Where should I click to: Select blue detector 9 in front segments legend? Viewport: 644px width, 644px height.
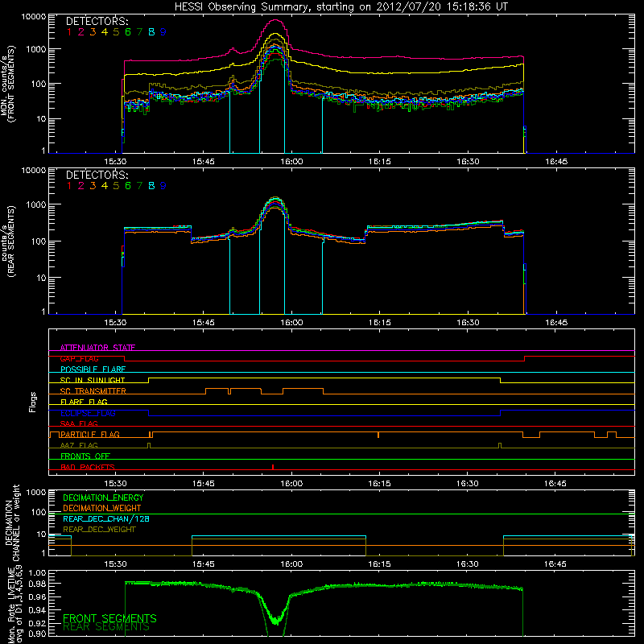163,32
